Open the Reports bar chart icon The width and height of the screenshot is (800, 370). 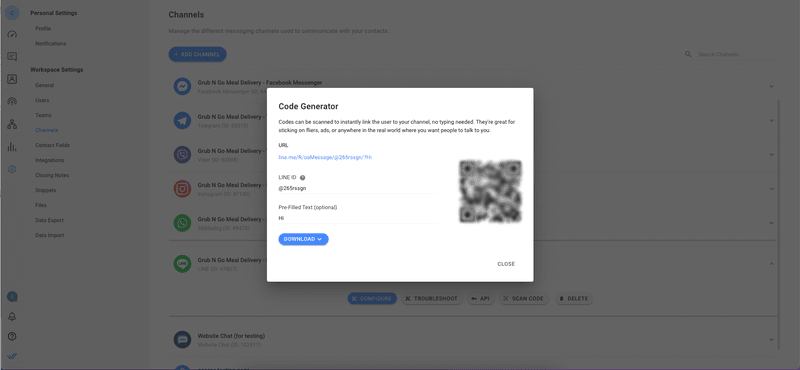click(x=12, y=147)
